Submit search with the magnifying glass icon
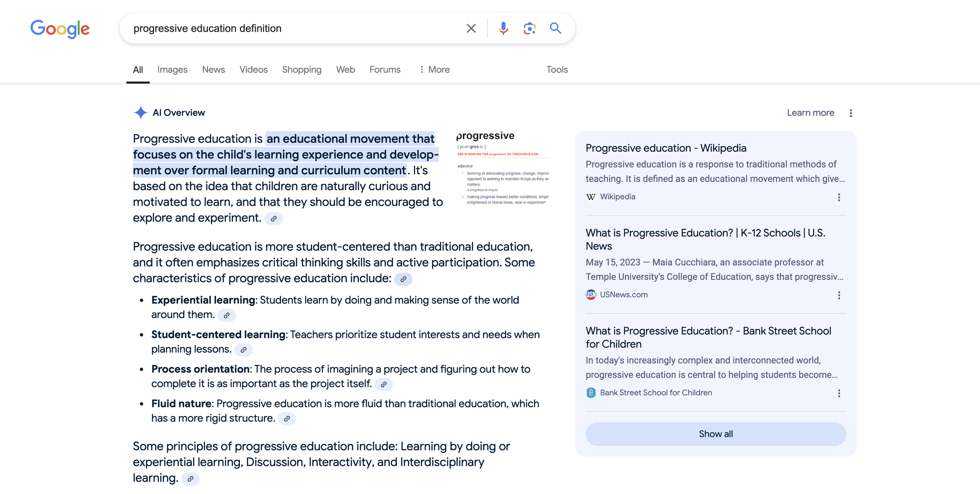980x494 pixels. point(555,28)
